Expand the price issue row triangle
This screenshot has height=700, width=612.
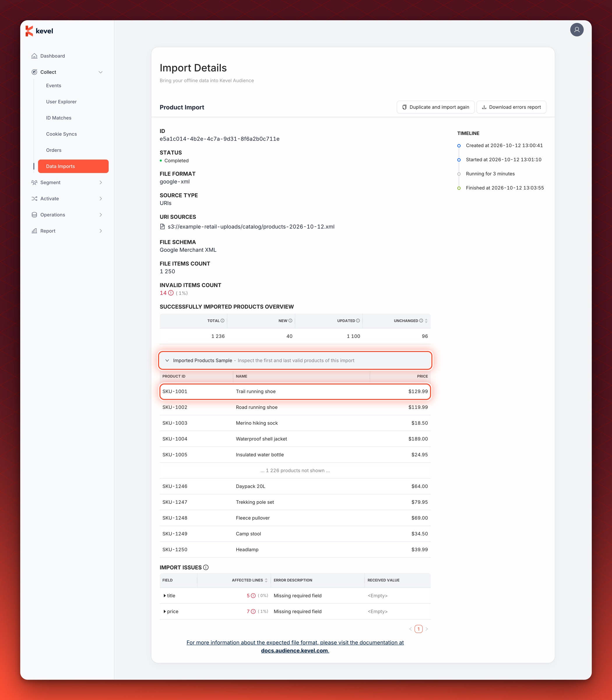165,611
